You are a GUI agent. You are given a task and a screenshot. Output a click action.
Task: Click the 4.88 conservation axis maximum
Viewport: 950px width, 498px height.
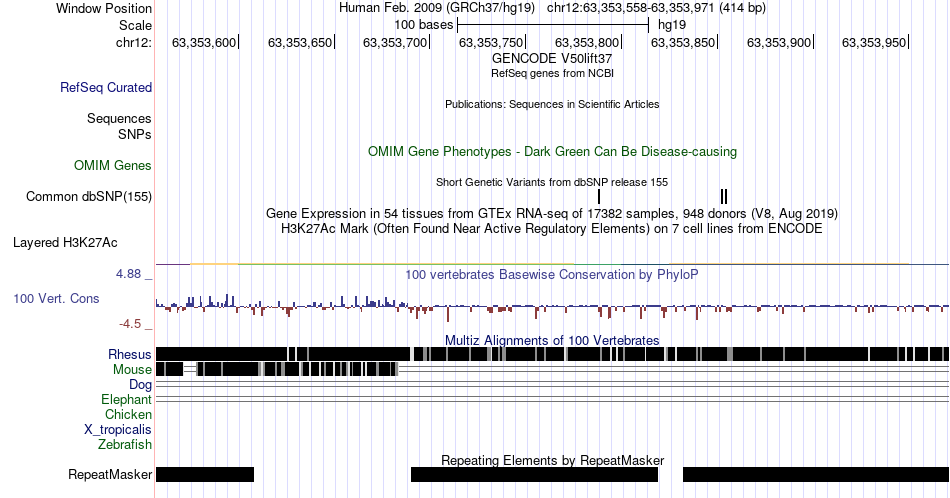click(x=128, y=274)
